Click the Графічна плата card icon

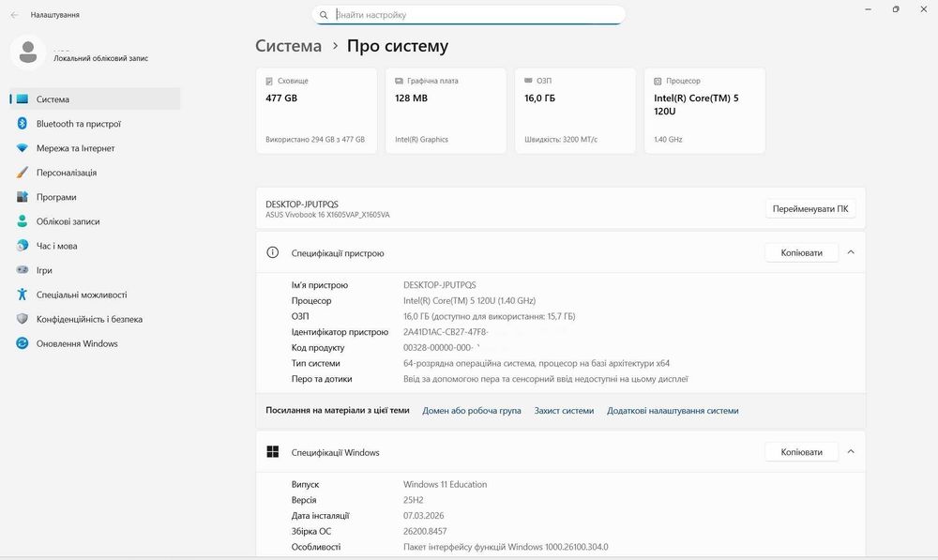[399, 81]
